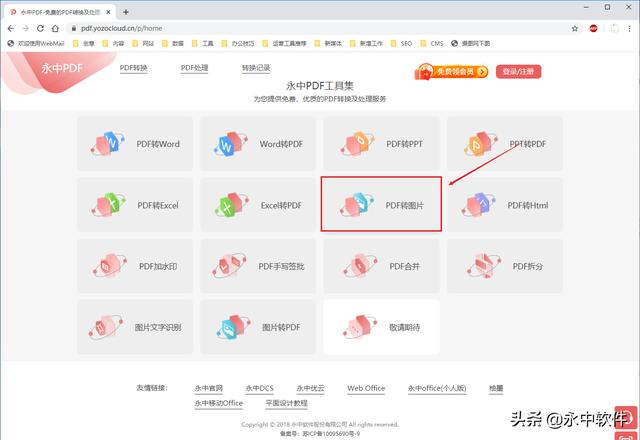The image size is (640, 440).
Task: Open the 永中优云 footer link
Action: [311, 388]
